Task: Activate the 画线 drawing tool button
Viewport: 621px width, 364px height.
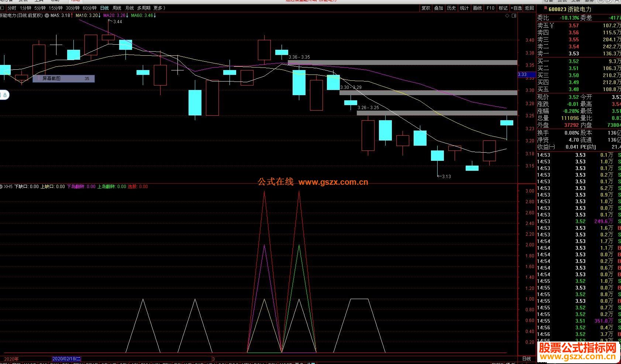Action: (477, 8)
